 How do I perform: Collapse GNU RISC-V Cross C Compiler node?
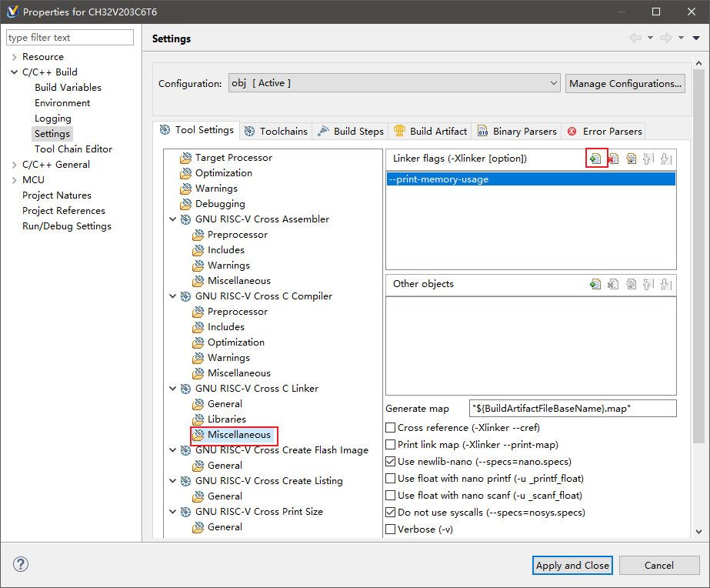coord(172,296)
